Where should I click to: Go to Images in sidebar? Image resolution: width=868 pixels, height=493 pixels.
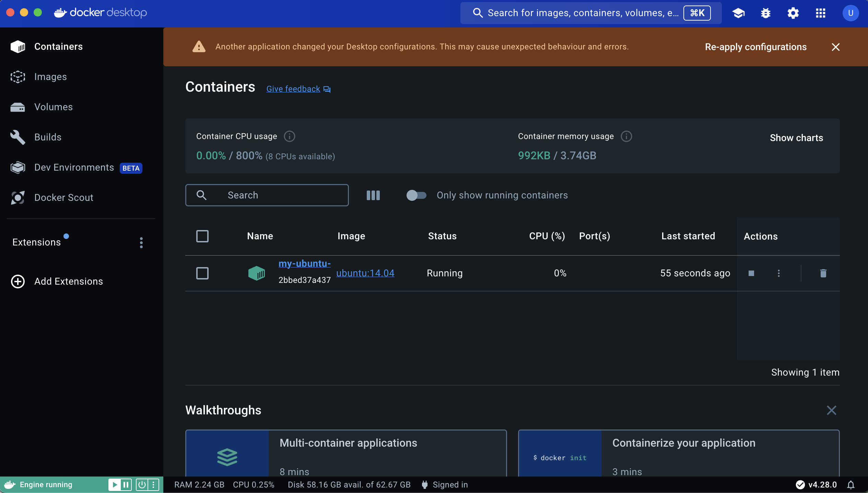[50, 77]
